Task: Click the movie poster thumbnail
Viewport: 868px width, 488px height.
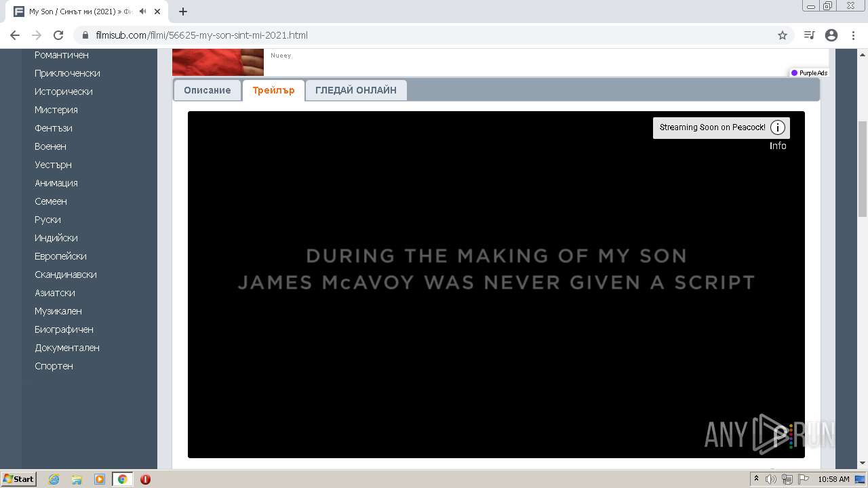Action: 218,62
